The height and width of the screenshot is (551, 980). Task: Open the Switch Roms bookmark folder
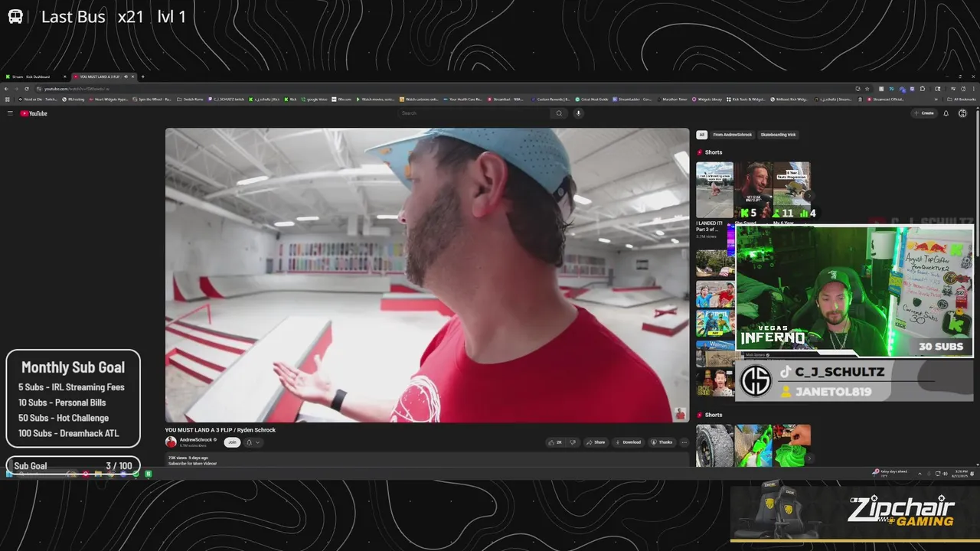pos(191,99)
